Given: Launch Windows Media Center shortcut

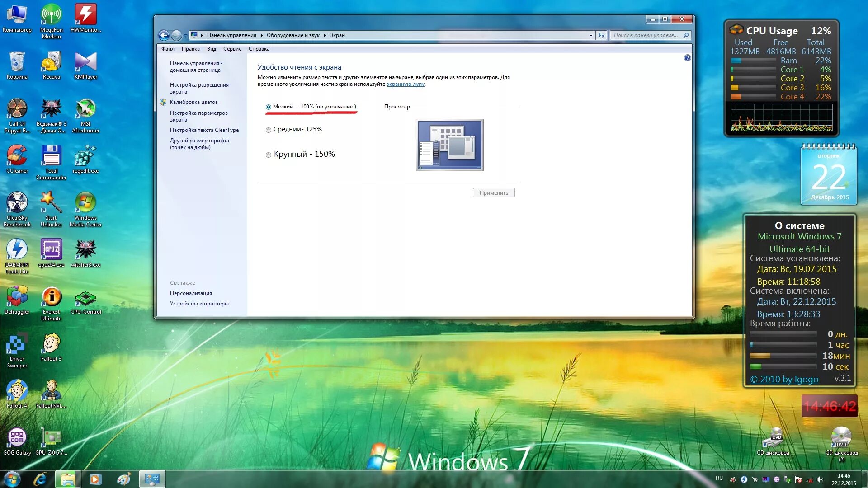Looking at the screenshot, I should pos(85,210).
